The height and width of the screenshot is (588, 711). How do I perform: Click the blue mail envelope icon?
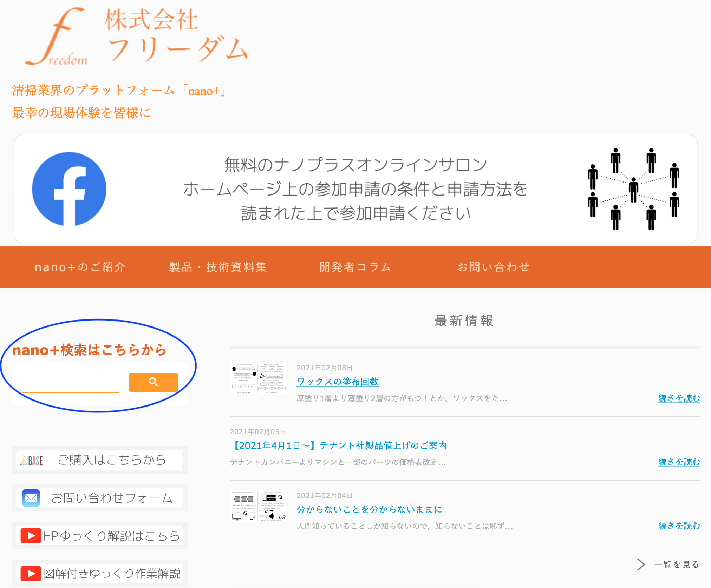click(31, 498)
